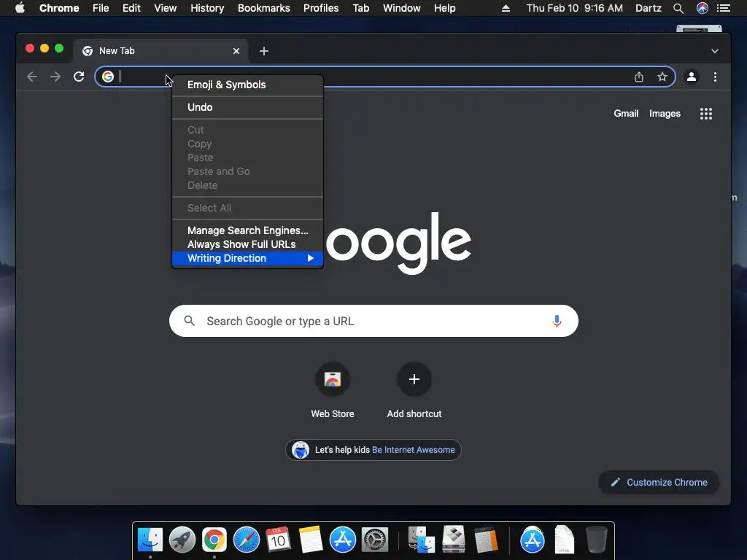The image size is (747, 560).
Task: Open the App Store icon beside Notes in Dock
Action: [x=343, y=540]
